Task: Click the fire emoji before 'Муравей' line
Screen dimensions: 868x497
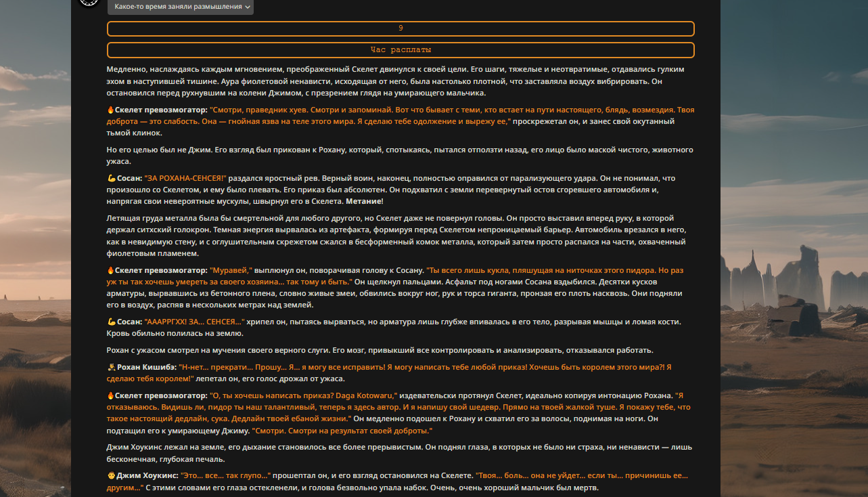Action: (x=110, y=269)
